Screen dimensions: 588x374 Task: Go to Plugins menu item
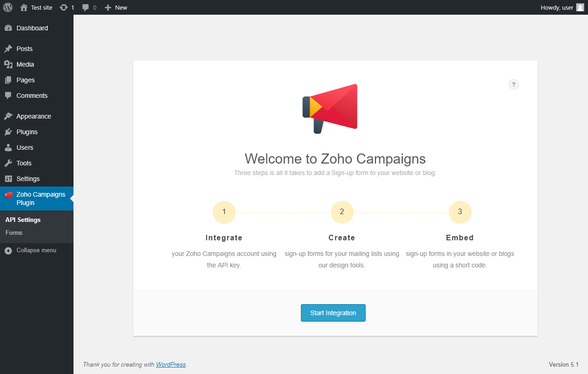pyautogui.click(x=37, y=132)
